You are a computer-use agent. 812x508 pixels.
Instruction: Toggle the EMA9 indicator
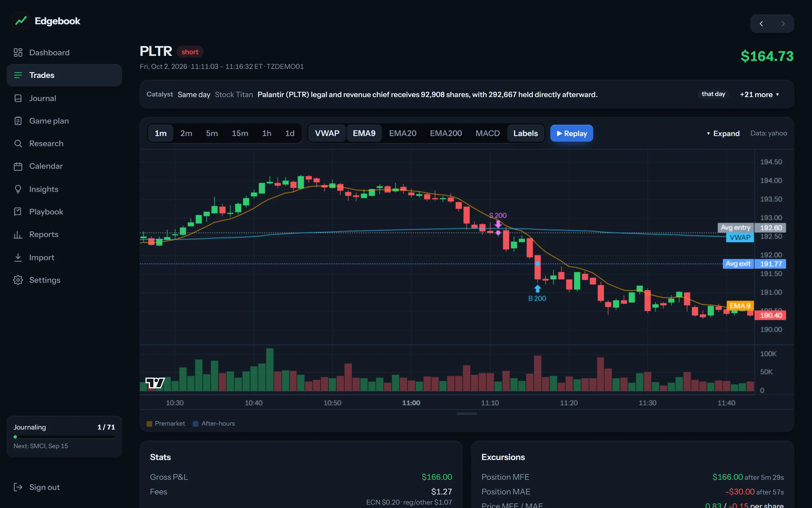click(364, 133)
